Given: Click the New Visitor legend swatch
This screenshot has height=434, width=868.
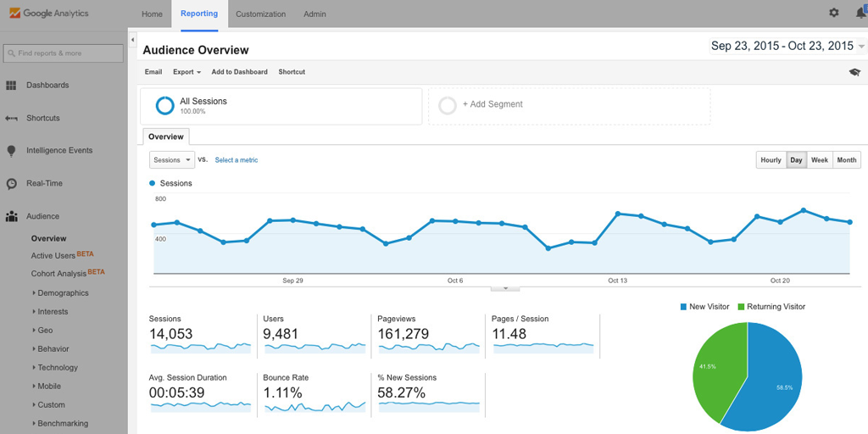Looking at the screenshot, I should [684, 307].
